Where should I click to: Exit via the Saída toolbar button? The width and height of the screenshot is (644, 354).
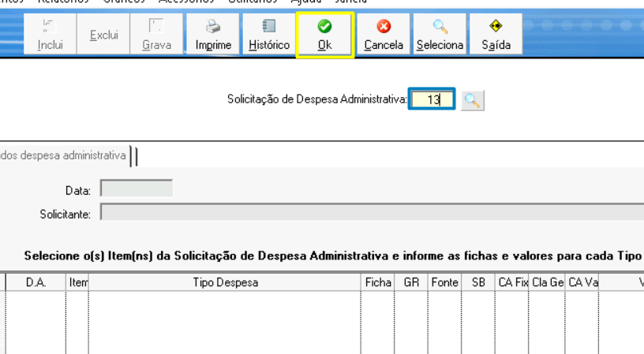coord(496,35)
